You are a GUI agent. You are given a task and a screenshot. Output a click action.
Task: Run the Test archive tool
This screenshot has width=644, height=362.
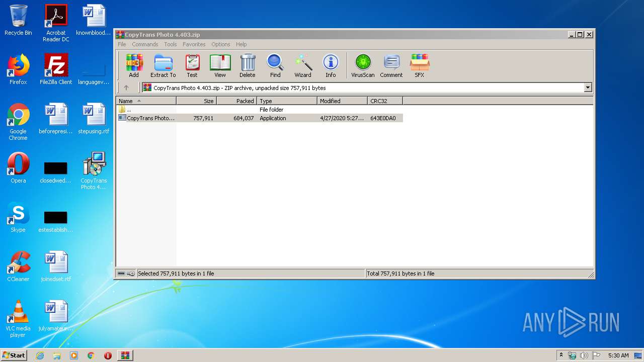[192, 66]
